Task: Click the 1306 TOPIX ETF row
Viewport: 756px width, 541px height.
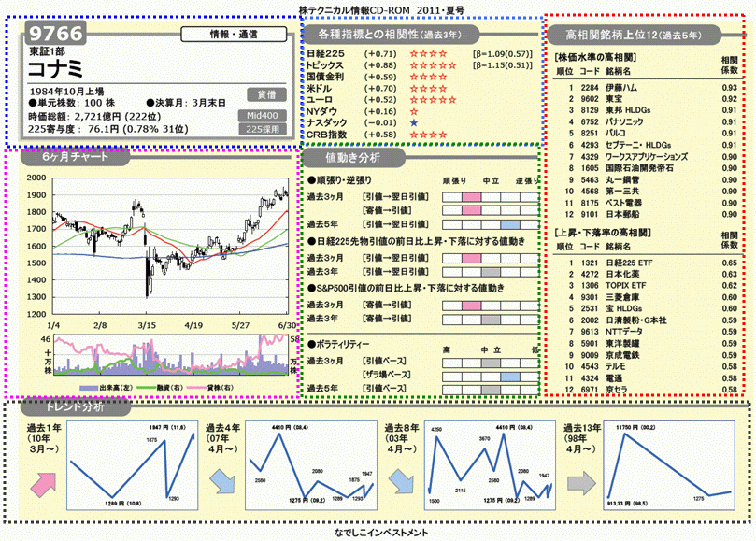Action: coord(648,285)
